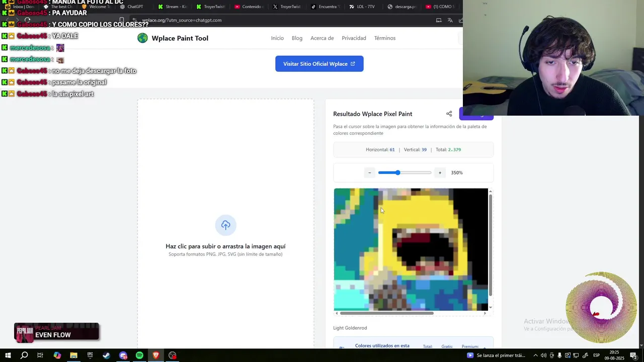Switch to the Kick TroyerTwist tab
644x362 pixels.
(210, 7)
